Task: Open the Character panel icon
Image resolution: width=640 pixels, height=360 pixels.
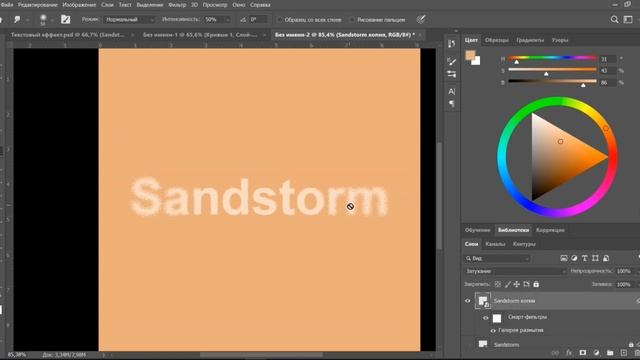Action: coord(451,91)
